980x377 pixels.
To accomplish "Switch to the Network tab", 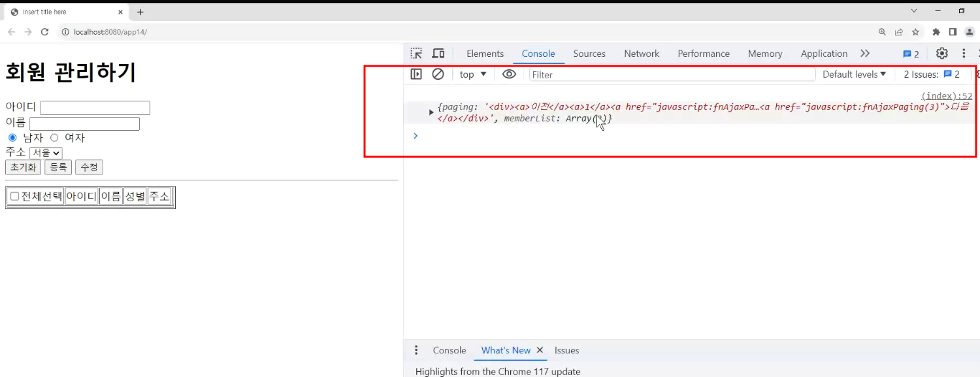I will click(x=642, y=54).
